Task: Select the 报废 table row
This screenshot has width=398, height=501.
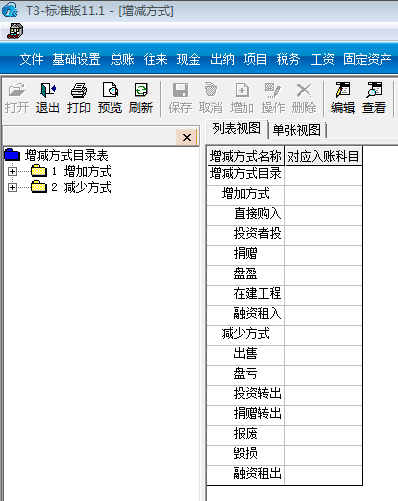Action: pyautogui.click(x=284, y=435)
